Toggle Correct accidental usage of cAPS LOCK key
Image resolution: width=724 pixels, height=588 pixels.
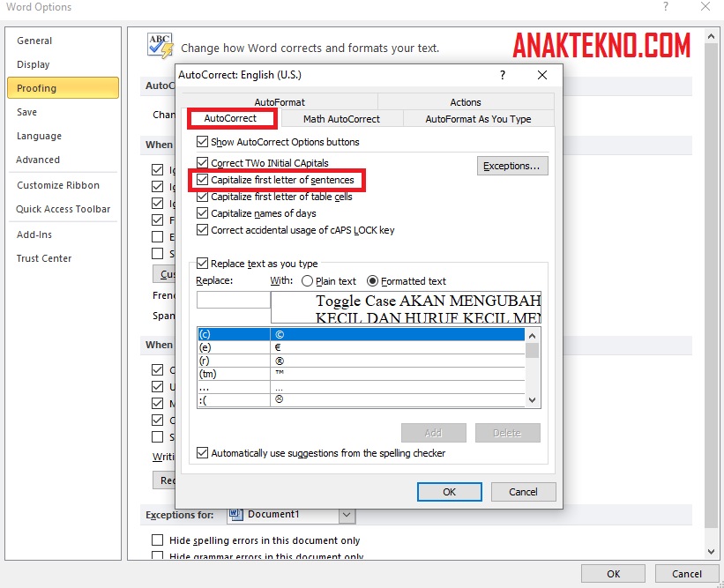202,230
